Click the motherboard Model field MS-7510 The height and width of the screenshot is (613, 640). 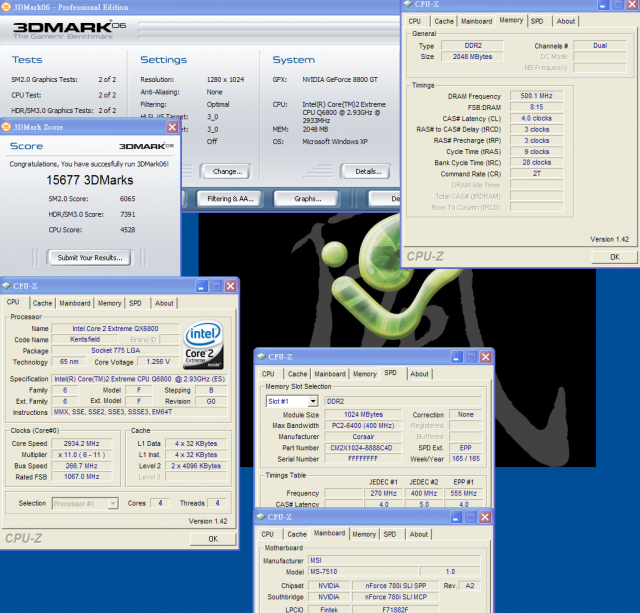tap(363, 572)
